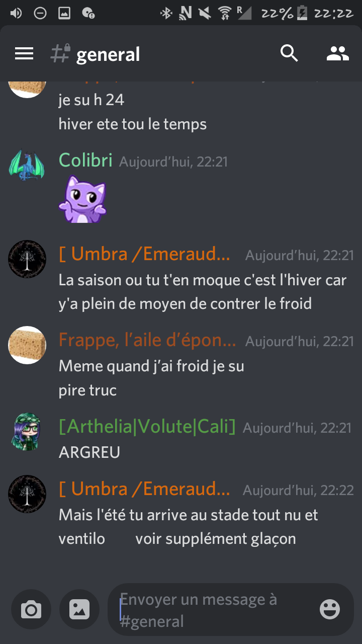Tap the last Umbra /Emeraud... username
This screenshot has width=362, height=644.
(145, 489)
